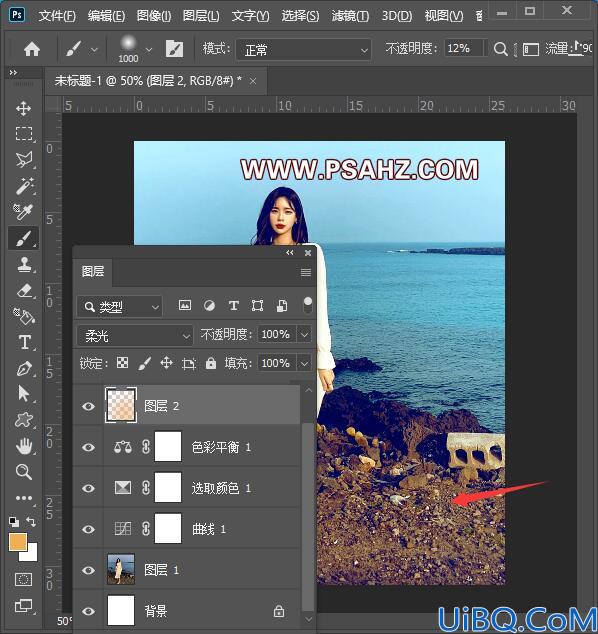598x634 pixels.
Task: Lock image pixels brush icon
Action: [x=144, y=363]
